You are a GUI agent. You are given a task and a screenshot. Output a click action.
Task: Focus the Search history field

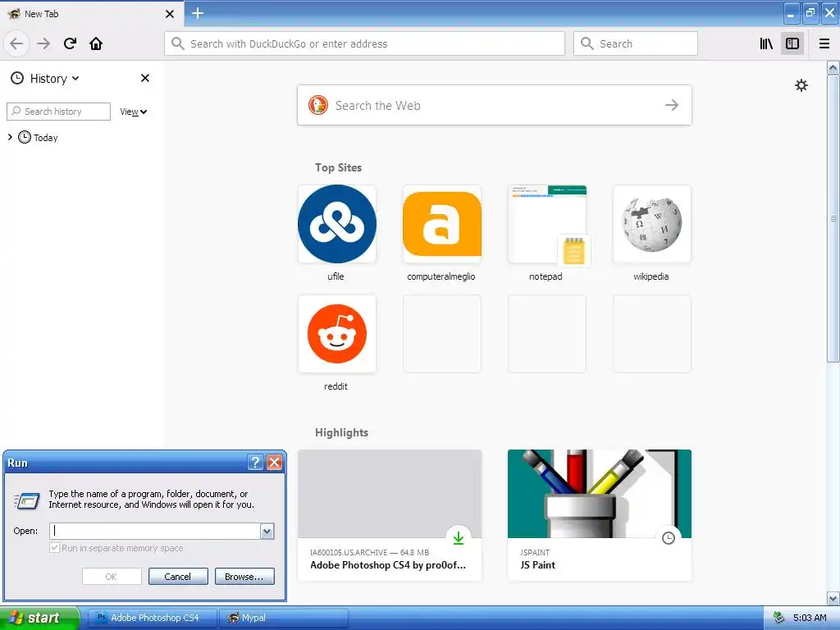coord(58,112)
